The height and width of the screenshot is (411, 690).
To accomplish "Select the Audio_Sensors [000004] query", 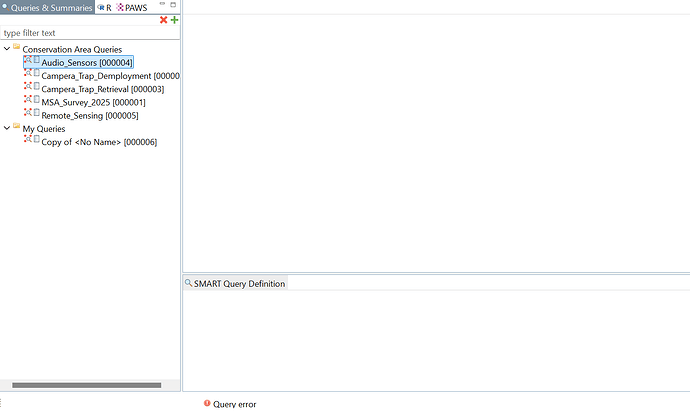I will tap(87, 63).
